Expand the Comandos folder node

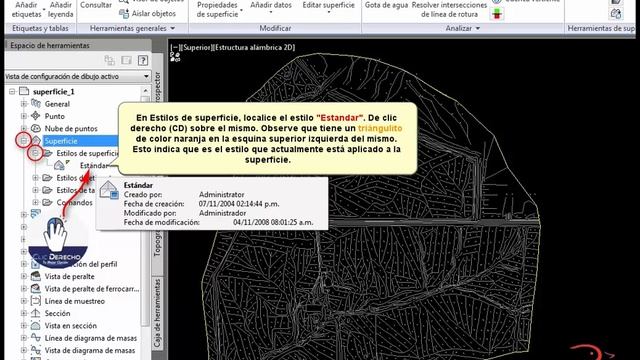pos(36,202)
